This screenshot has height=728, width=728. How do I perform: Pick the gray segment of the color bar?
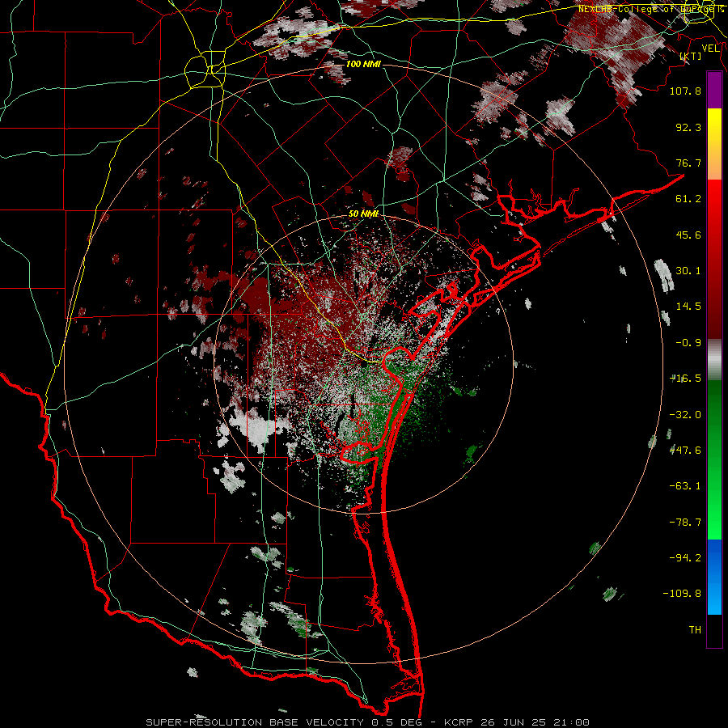point(714,360)
